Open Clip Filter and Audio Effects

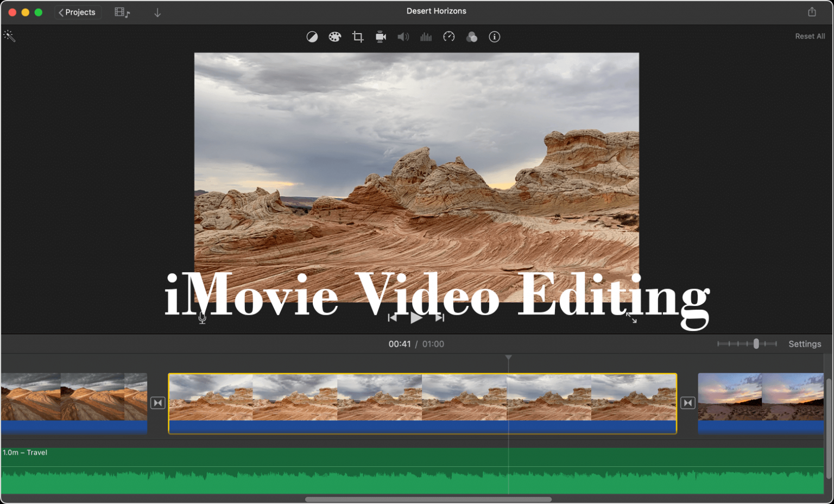(471, 36)
